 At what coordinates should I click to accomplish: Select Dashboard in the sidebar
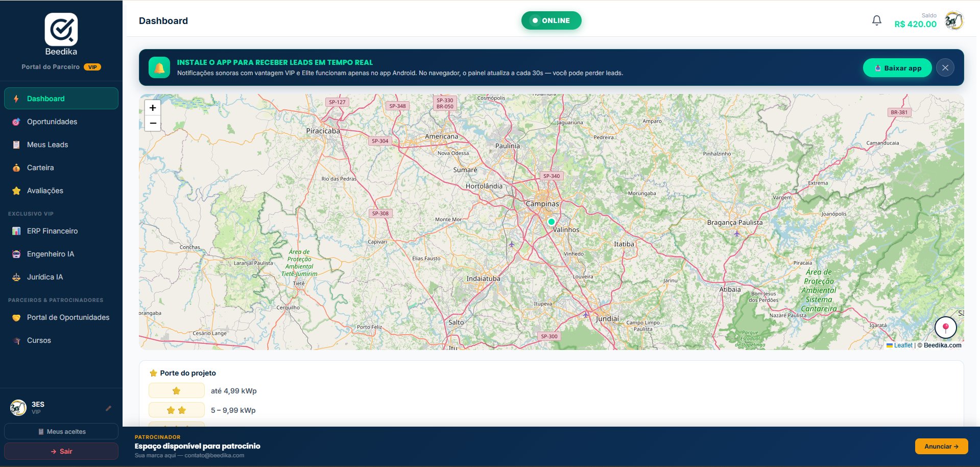(x=61, y=99)
